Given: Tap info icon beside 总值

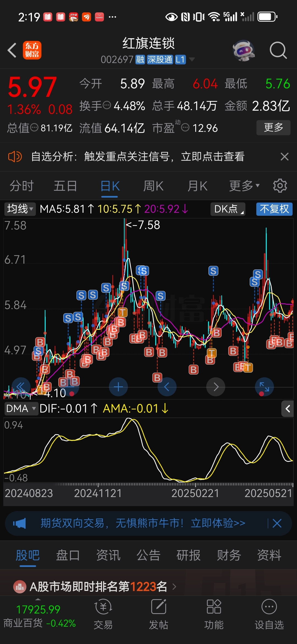Looking at the screenshot, I should 34,128.
